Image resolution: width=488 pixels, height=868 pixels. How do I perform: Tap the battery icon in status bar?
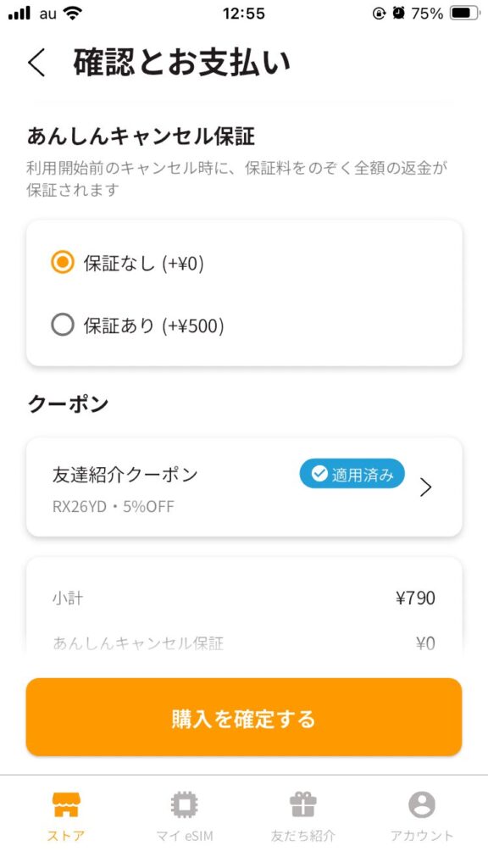coord(465,14)
